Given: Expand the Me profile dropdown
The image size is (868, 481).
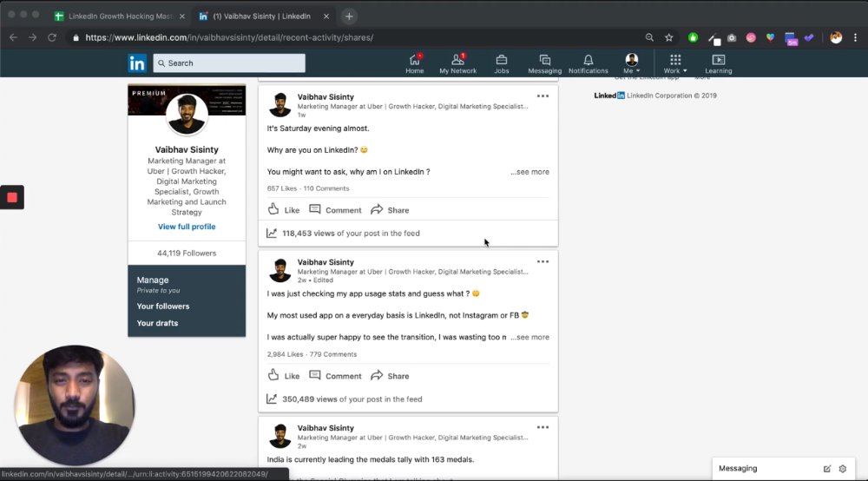Looking at the screenshot, I should (632, 63).
